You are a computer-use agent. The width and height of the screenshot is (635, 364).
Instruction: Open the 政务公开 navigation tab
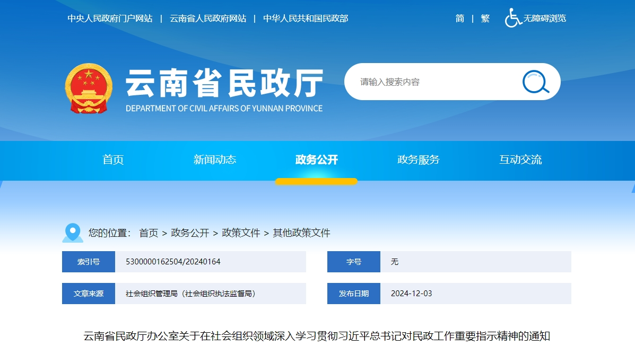(x=316, y=160)
